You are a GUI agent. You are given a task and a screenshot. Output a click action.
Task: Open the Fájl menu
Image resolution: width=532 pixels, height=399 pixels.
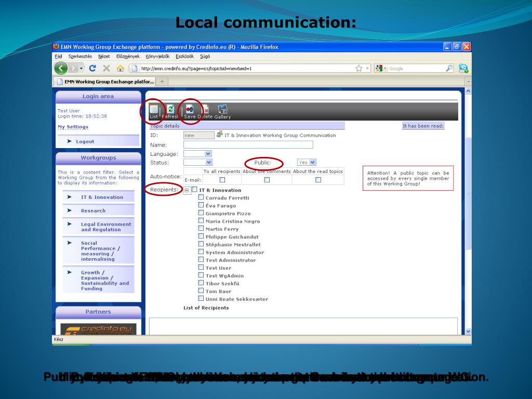tap(58, 56)
